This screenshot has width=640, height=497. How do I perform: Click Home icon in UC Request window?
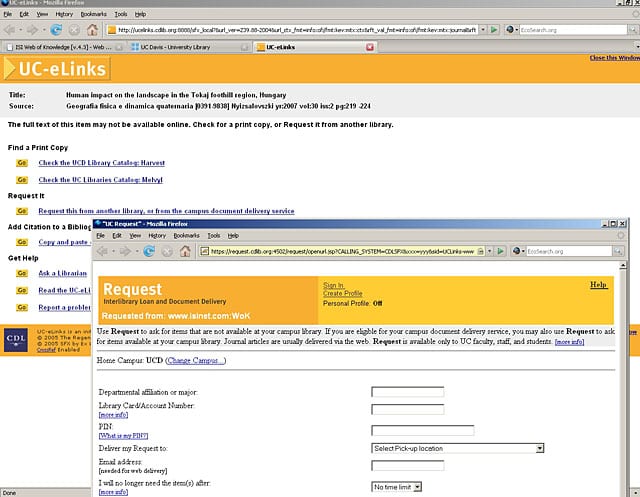pos(185,252)
